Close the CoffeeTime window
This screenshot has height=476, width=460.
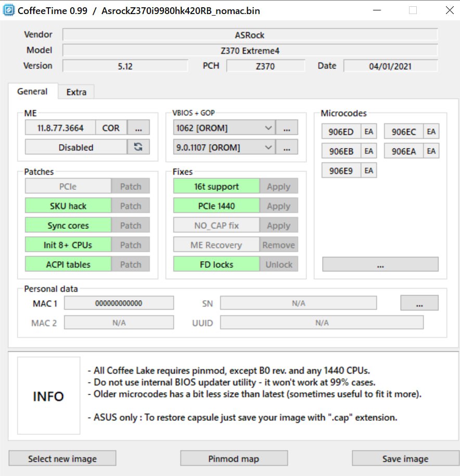tap(450, 10)
